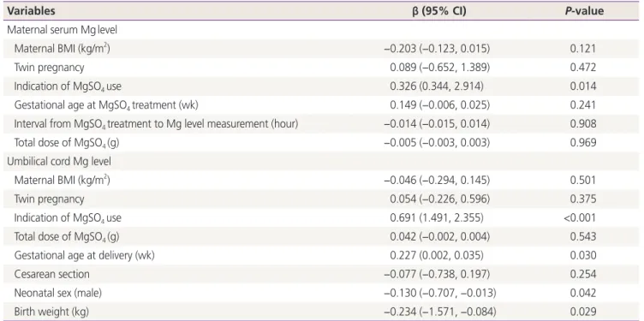Select value −0.234 (−1.571, −0.084)
This screenshot has width=644, height=321.
pyautogui.click(x=440, y=312)
